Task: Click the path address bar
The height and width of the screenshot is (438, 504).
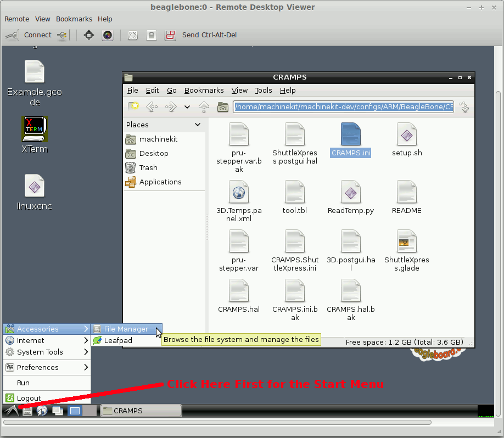Action: pyautogui.click(x=343, y=106)
